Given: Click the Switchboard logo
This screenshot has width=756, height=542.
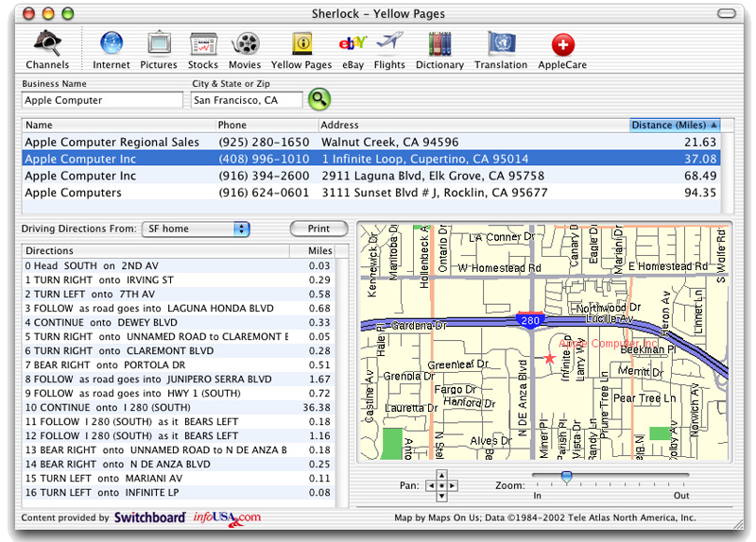Looking at the screenshot, I should 149,517.
